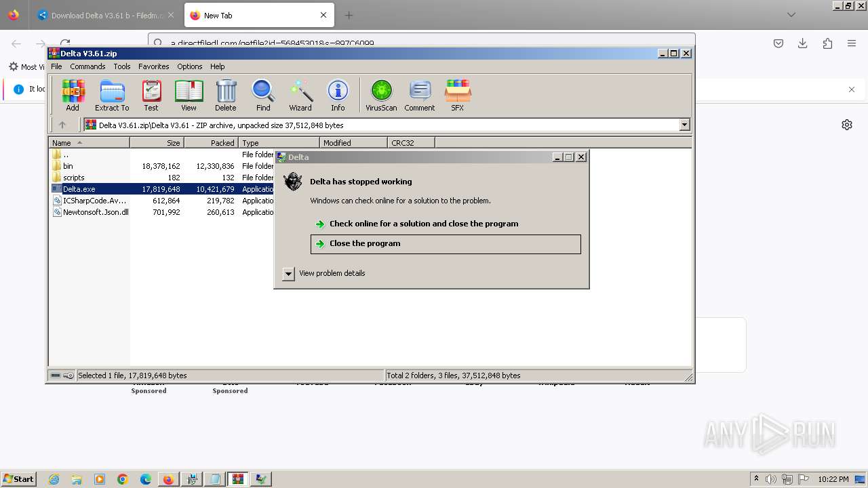Click the Firefox back arrow
The image size is (868, 488).
(x=16, y=43)
